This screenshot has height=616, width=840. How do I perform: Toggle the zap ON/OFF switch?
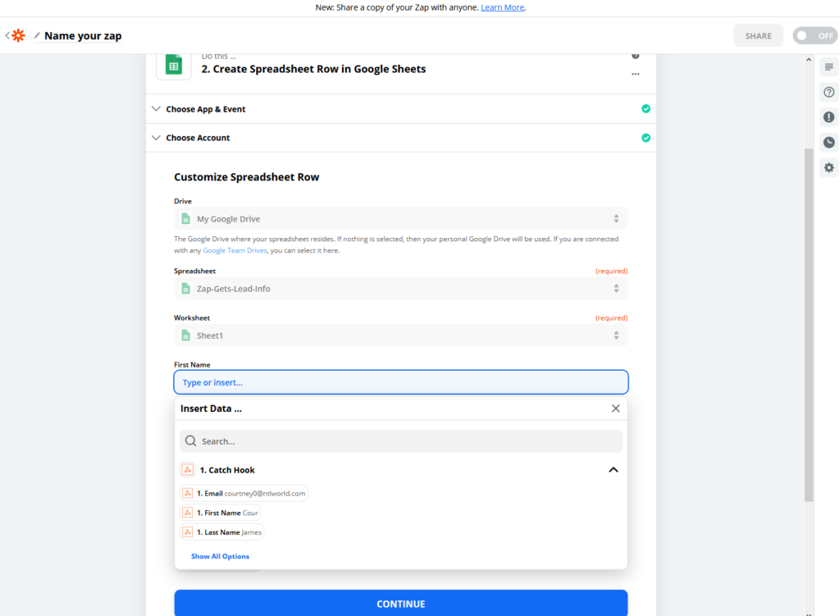(x=815, y=36)
